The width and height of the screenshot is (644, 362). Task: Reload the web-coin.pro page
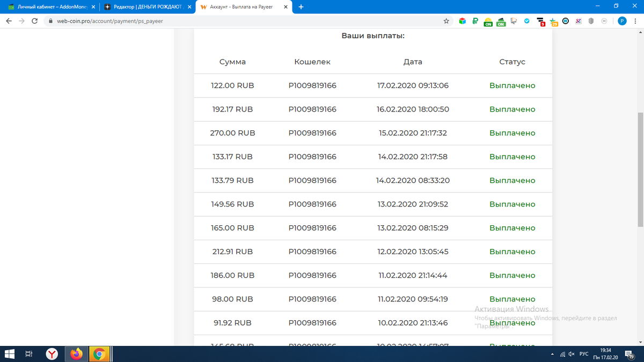tap(35, 21)
